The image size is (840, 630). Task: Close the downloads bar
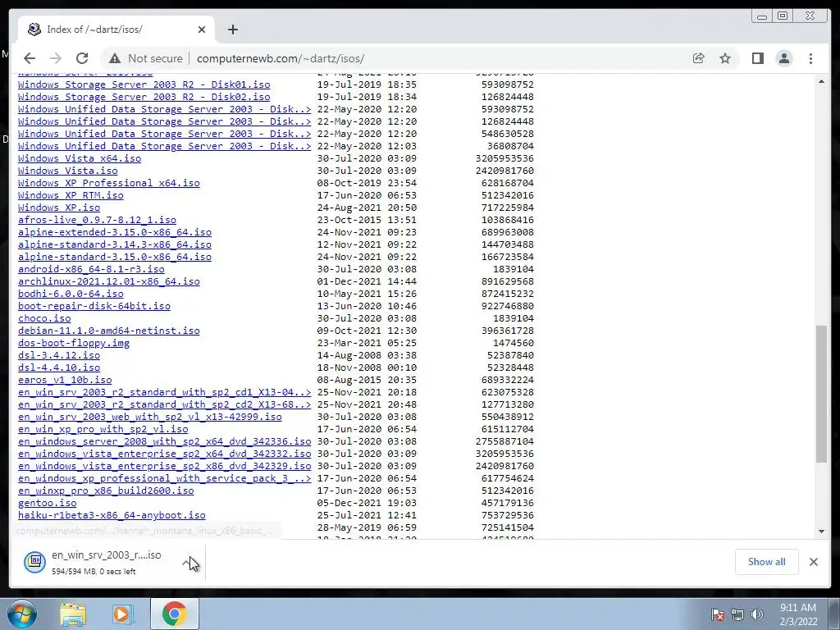click(x=814, y=561)
